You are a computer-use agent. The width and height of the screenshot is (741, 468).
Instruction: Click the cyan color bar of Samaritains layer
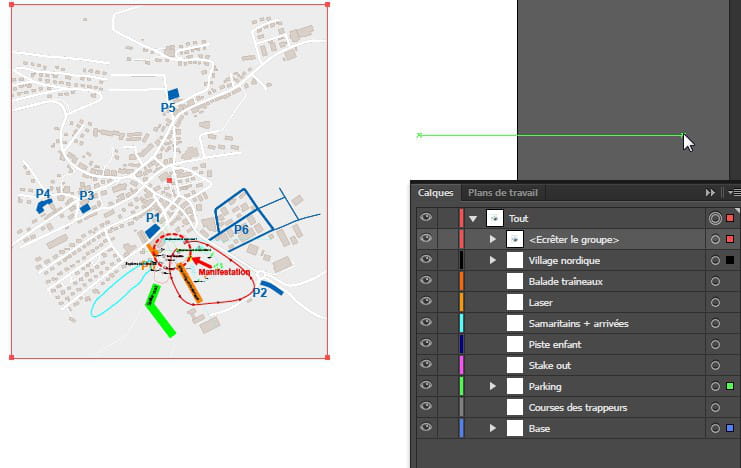tap(461, 323)
